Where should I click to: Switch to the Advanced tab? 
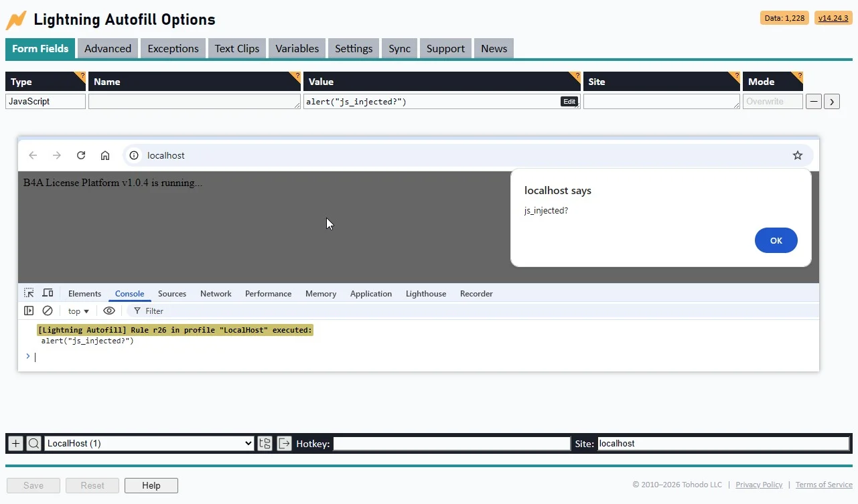108,48
